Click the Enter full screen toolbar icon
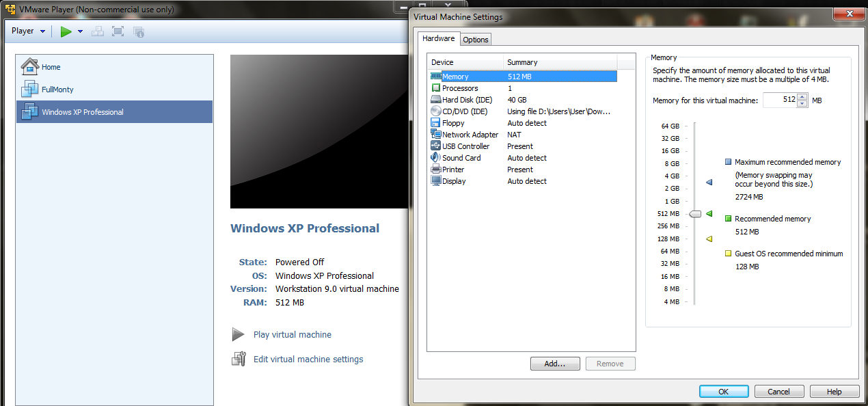868x406 pixels. [118, 31]
